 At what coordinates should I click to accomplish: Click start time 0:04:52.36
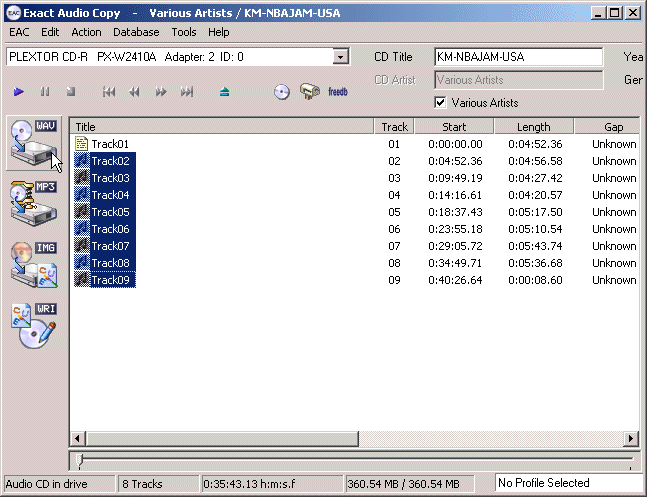tap(455, 161)
